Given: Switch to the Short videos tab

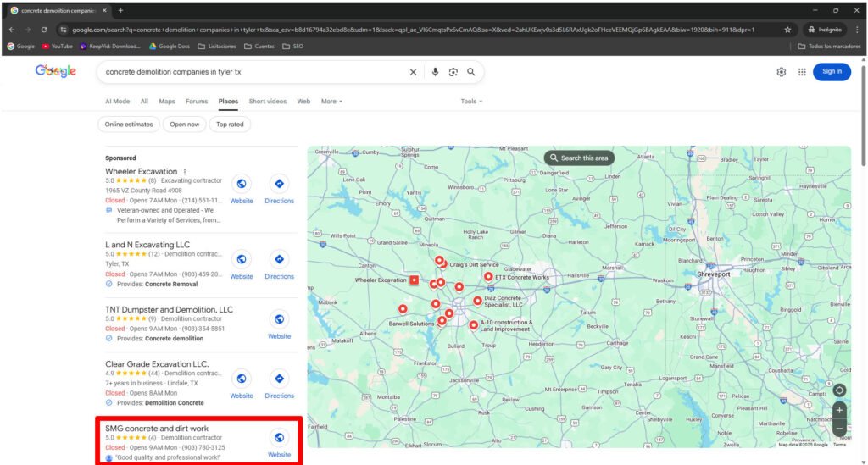Looking at the screenshot, I should click(x=267, y=102).
